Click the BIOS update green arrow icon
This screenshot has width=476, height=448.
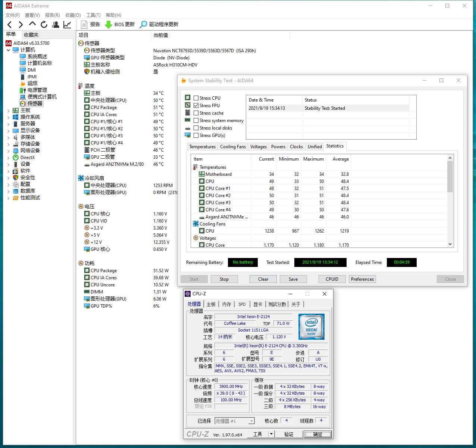click(108, 25)
